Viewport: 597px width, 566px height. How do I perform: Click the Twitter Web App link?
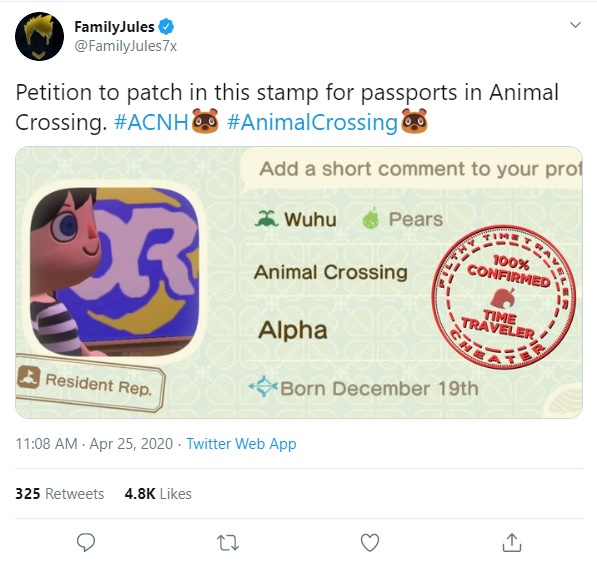pos(241,444)
